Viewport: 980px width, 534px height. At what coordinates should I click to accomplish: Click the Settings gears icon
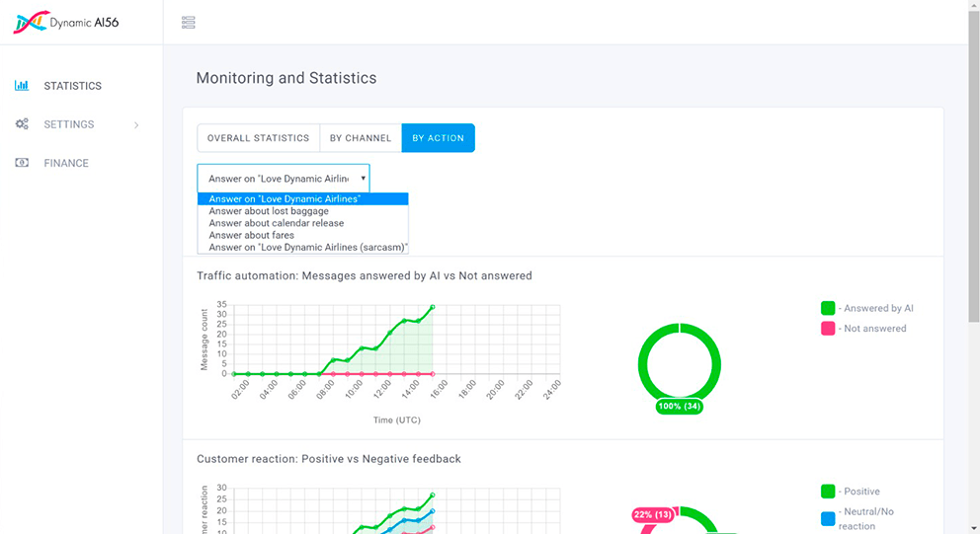(x=22, y=124)
